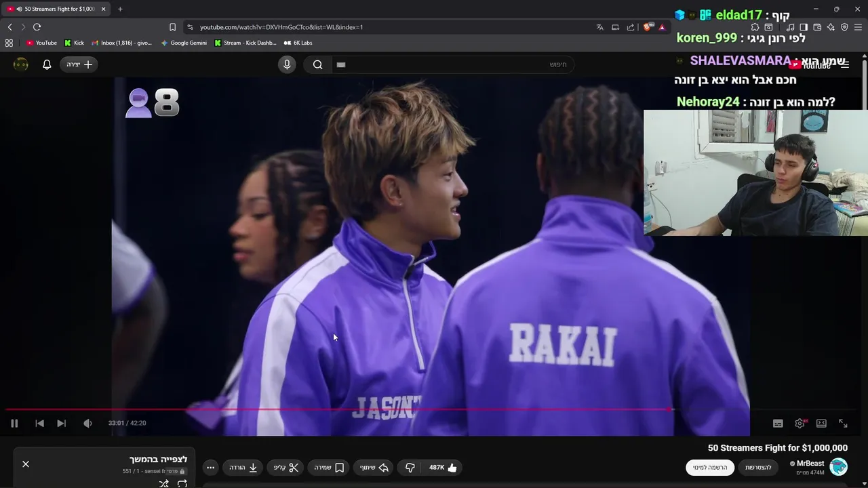
Task: Open the extensions puzzle icon
Action: tap(755, 27)
